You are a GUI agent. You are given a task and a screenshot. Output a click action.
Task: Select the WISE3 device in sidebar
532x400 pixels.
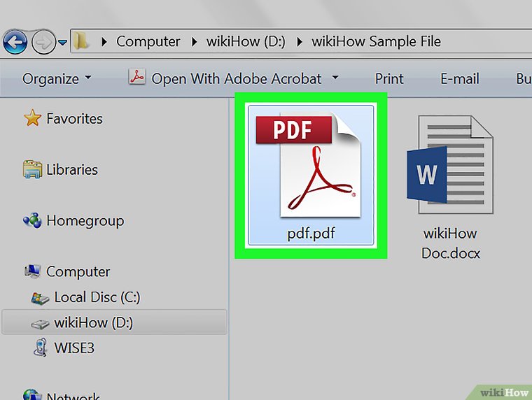(73, 348)
